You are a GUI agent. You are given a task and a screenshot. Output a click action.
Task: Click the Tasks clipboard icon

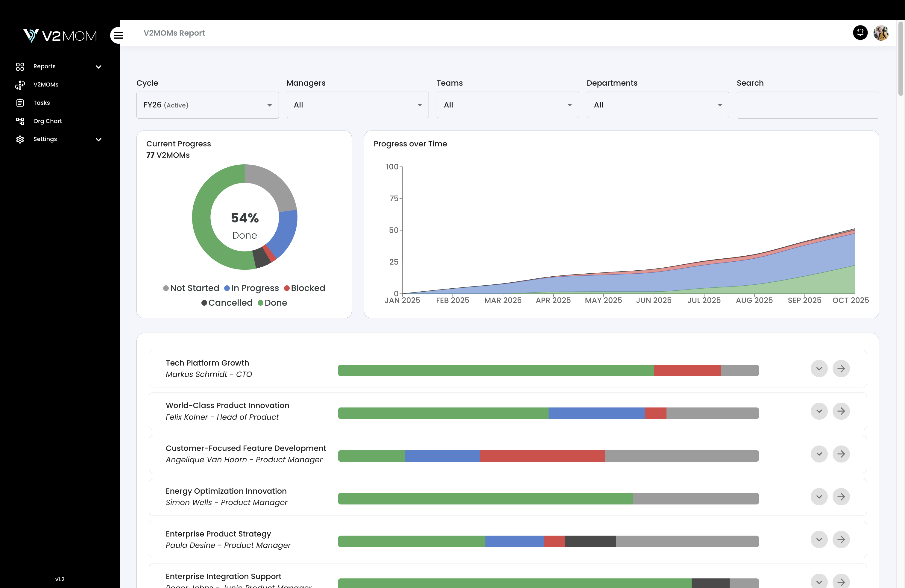20,103
